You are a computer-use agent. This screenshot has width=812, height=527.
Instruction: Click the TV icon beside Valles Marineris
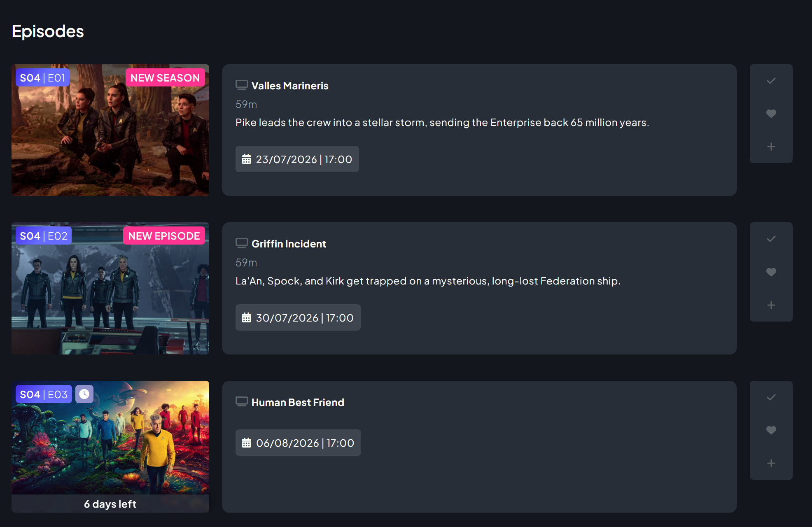tap(241, 85)
